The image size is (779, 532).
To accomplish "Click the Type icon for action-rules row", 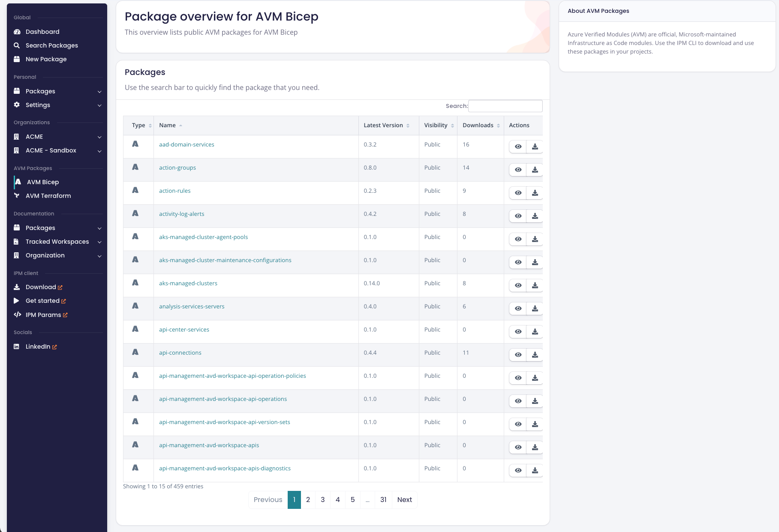I will (135, 190).
